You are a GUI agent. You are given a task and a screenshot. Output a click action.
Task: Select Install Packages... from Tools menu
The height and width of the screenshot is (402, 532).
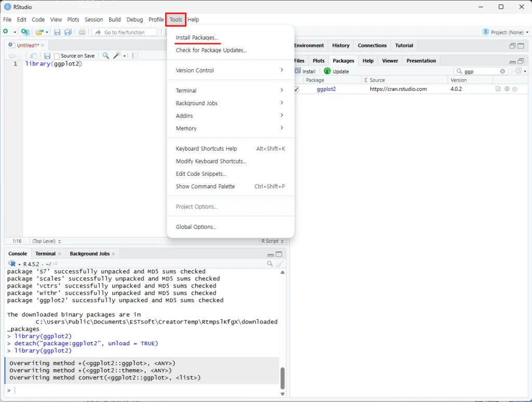197,38
